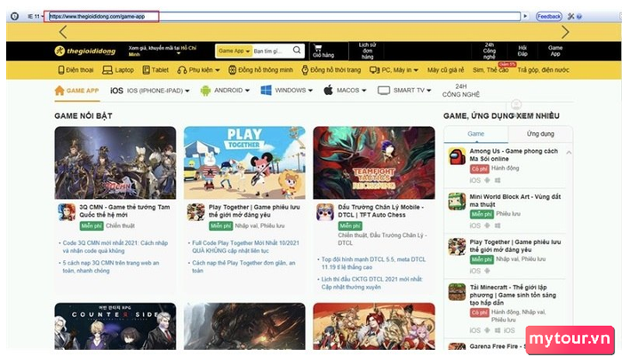Click the banner next arrow
The image size is (622, 364).
click(565, 32)
